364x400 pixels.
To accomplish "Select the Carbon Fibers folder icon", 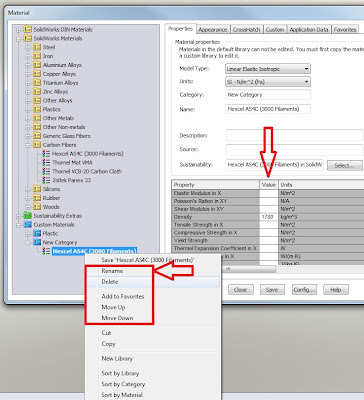I will pyautogui.click(x=37, y=145).
